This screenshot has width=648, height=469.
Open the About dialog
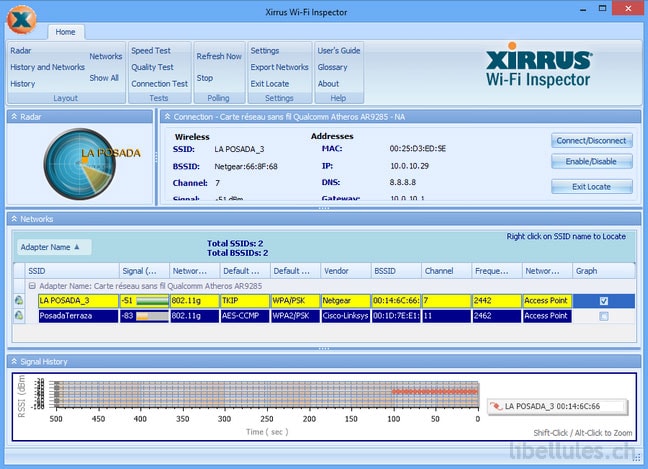[329, 84]
